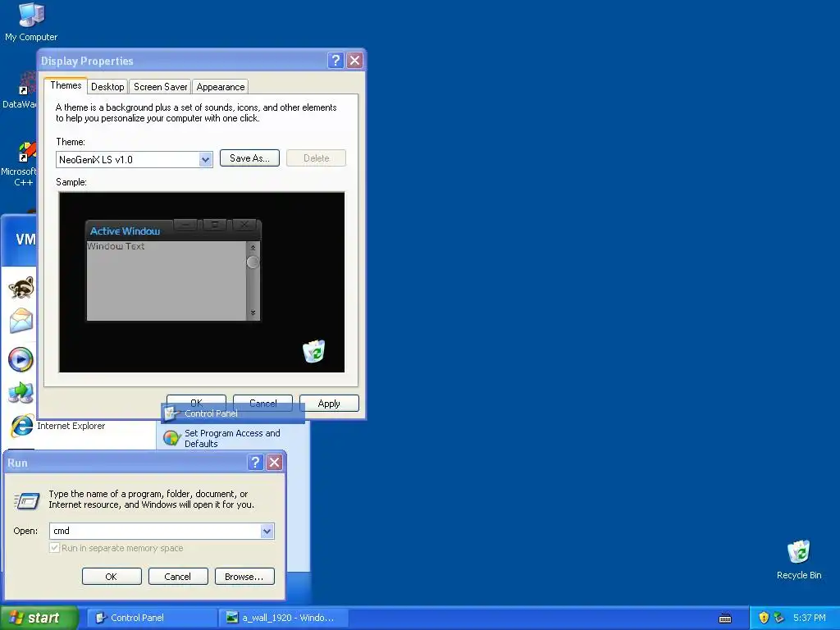Close the Run dialog

pyautogui.click(x=274, y=463)
